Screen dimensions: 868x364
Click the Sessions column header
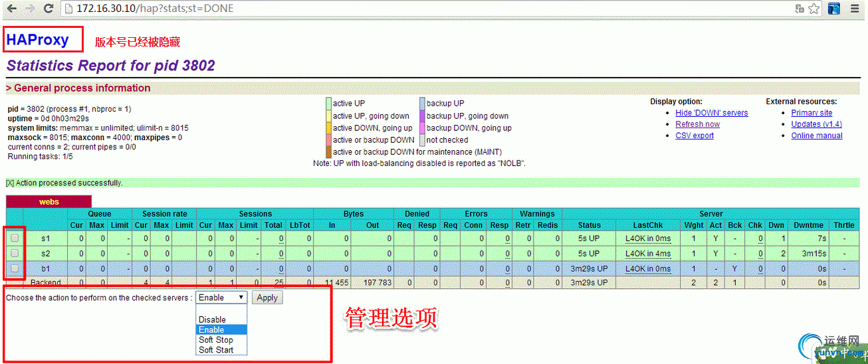(255, 214)
